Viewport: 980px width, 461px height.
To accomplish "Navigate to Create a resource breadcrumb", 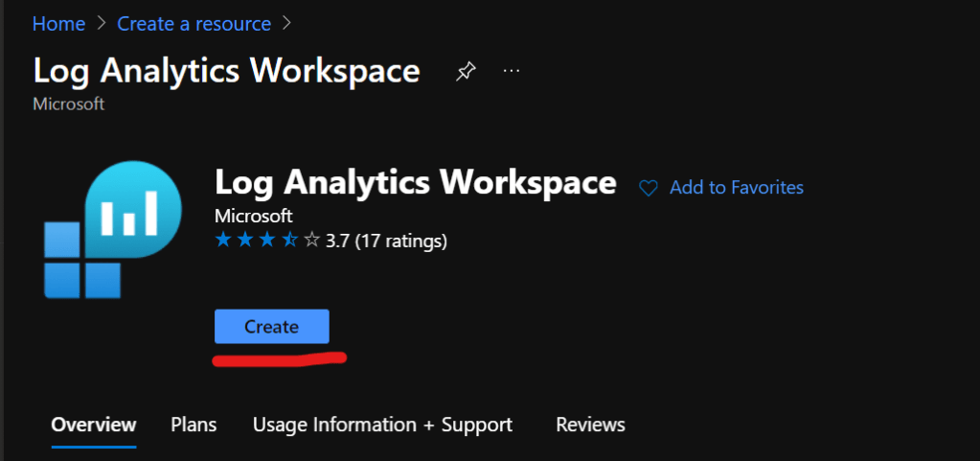I will pos(194,23).
